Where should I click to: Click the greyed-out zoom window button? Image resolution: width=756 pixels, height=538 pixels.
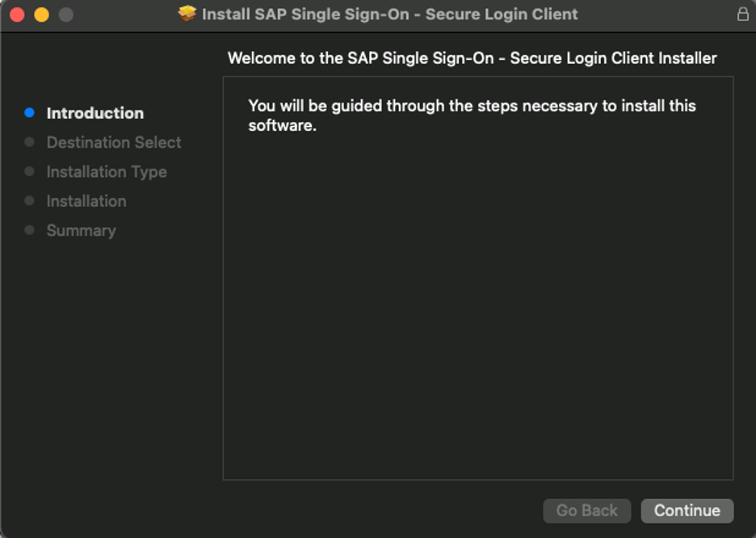66,15
